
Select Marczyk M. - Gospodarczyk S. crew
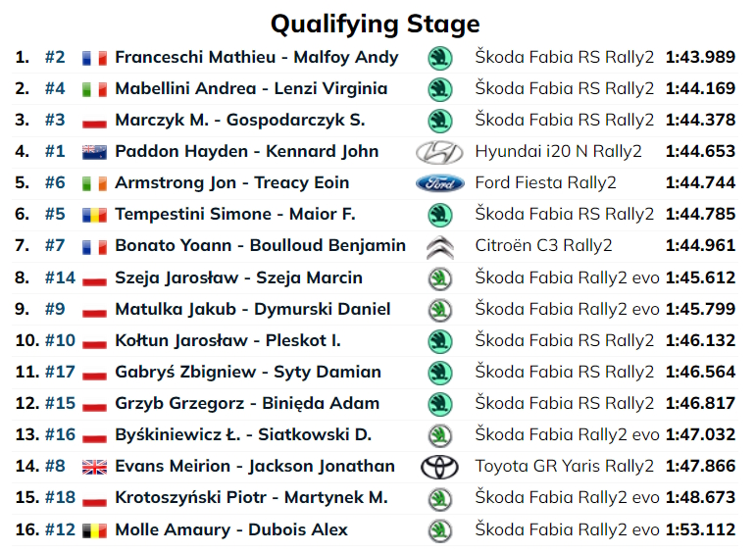(239, 120)
